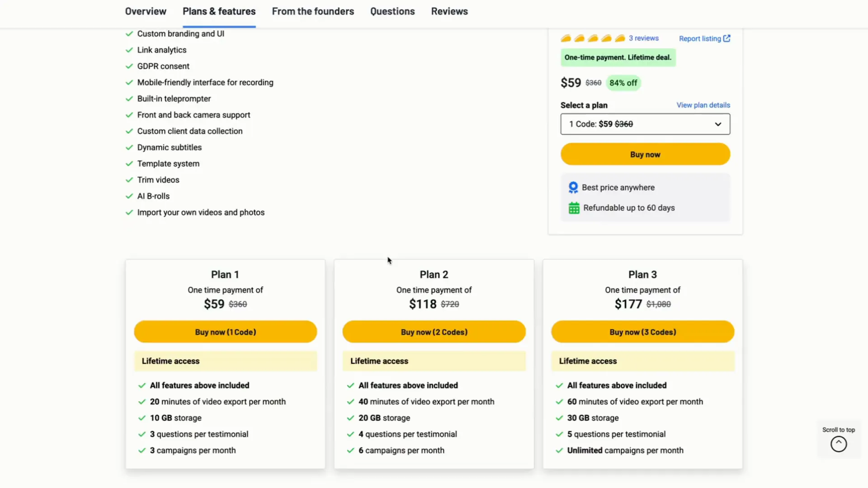868x488 pixels.
Task: Click checkmark beside 6 campaigns per month
Action: [350, 451]
